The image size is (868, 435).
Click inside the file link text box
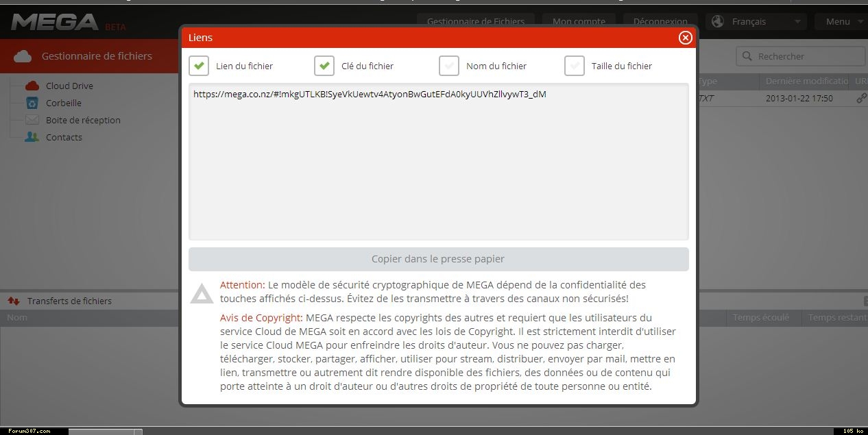pos(439,162)
